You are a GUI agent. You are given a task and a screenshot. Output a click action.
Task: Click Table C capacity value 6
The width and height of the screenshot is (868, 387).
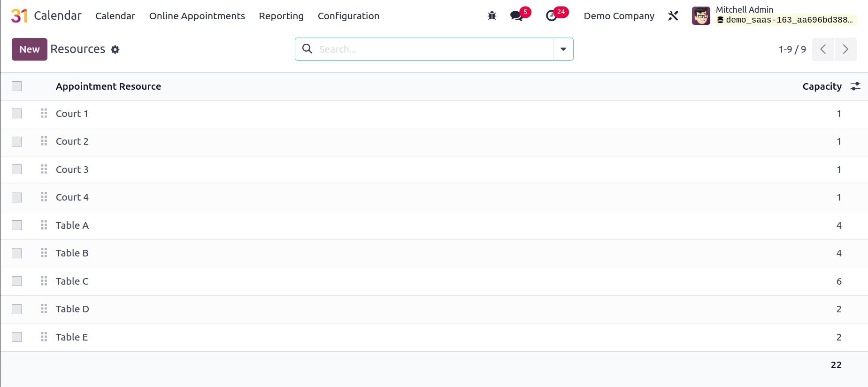pyautogui.click(x=839, y=281)
